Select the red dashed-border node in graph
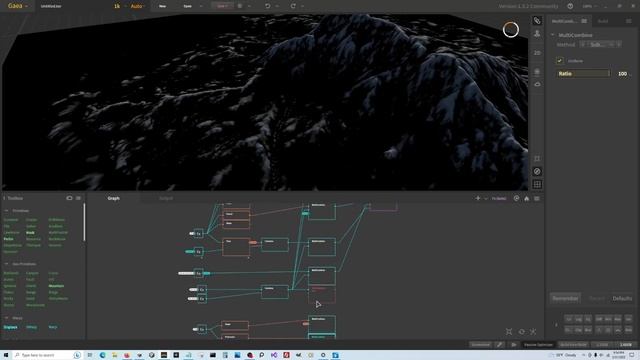Screen dimensions: 640x360 322,294
